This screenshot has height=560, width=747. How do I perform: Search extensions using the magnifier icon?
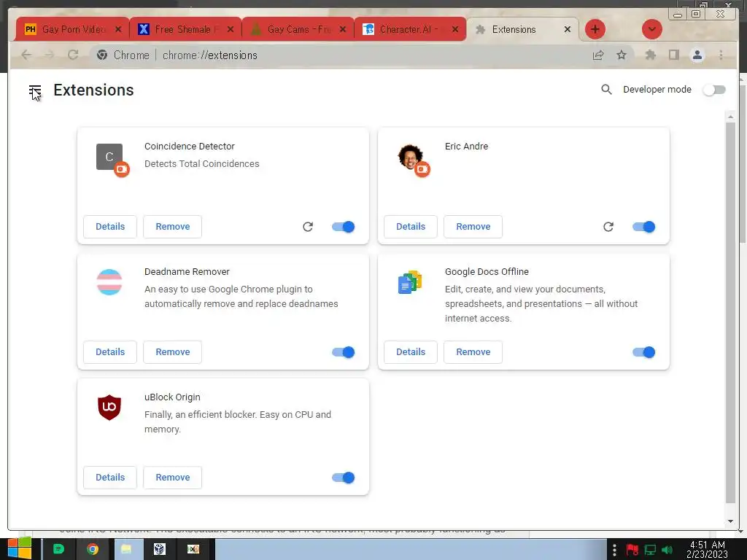[606, 90]
